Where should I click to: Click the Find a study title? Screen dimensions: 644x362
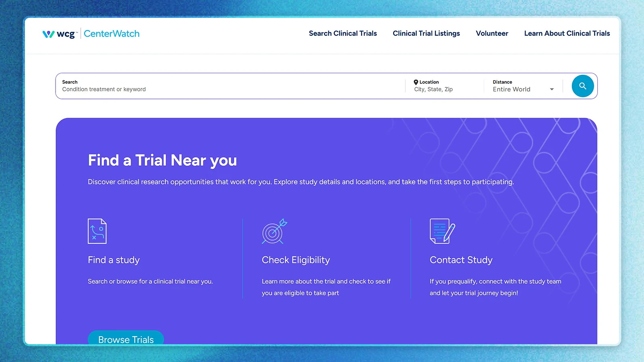click(114, 260)
